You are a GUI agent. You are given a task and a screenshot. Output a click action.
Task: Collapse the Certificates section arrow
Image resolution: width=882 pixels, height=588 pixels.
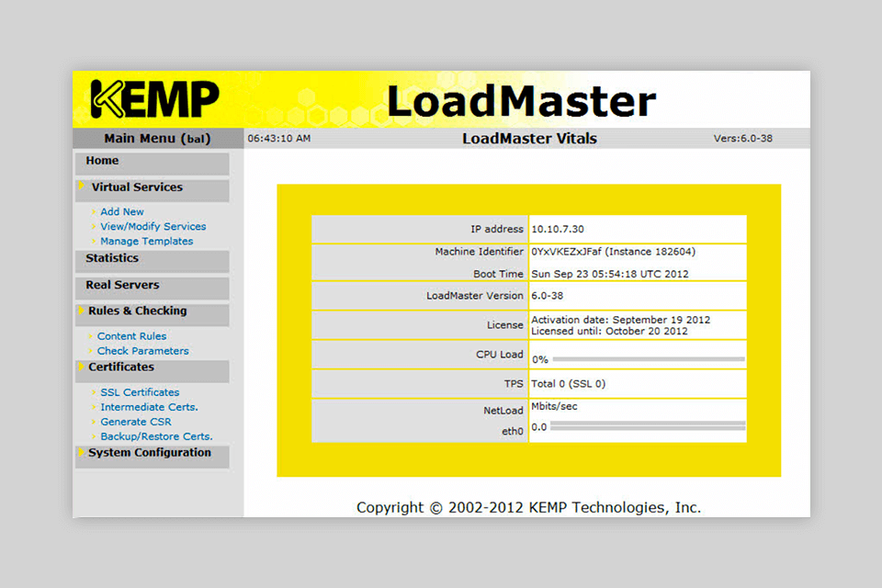coord(81,367)
